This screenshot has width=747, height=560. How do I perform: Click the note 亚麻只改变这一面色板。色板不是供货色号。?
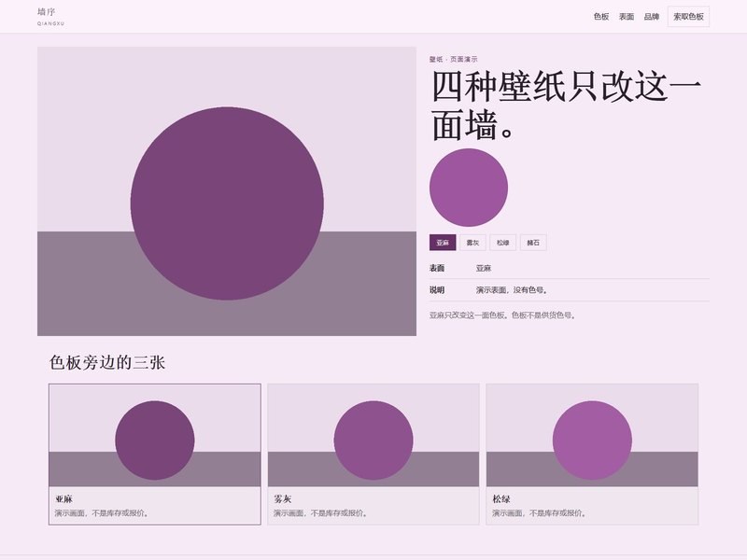502,315
